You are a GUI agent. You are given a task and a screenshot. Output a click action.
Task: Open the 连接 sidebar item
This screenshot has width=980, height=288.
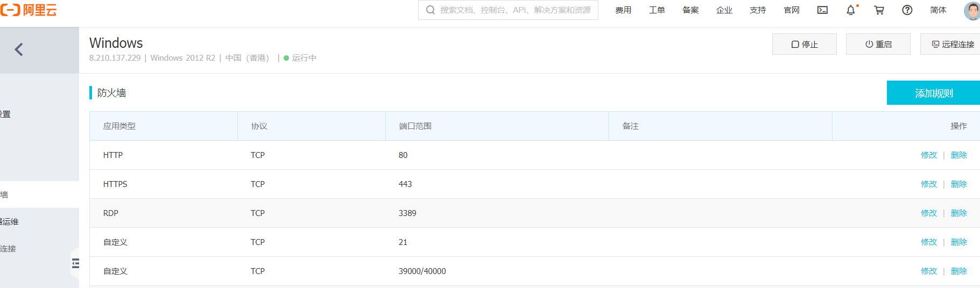pos(8,249)
